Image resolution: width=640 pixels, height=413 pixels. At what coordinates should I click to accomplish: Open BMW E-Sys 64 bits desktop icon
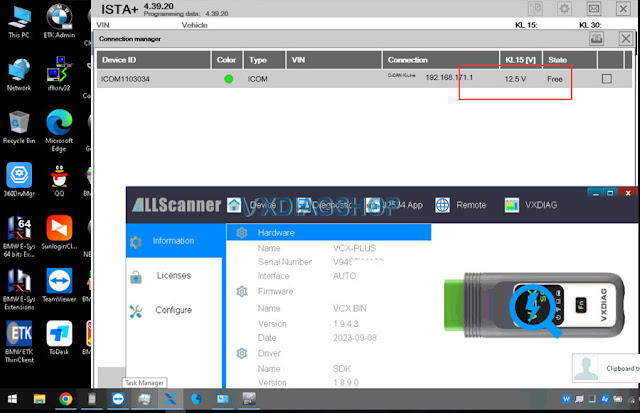point(19,237)
